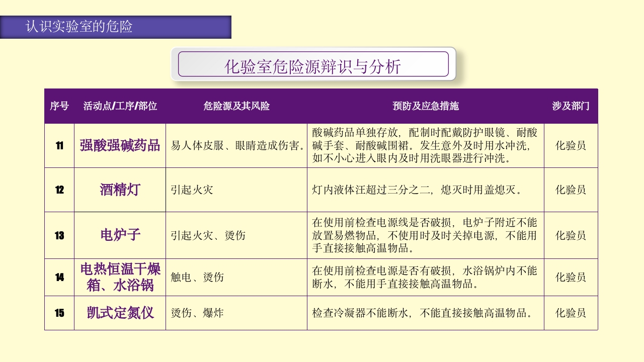The image size is (644, 362).
Task: Select the "电热恒温干燥箱、水浴锅" cell
Action: point(121,277)
